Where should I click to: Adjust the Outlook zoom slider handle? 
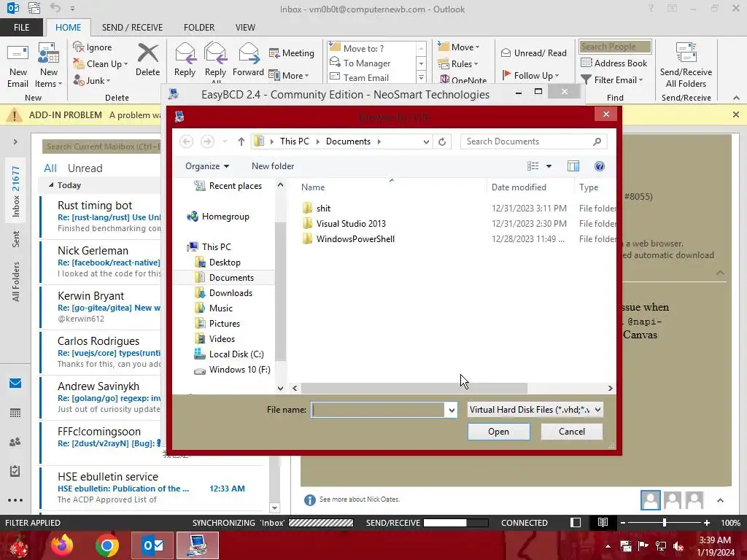point(664,522)
